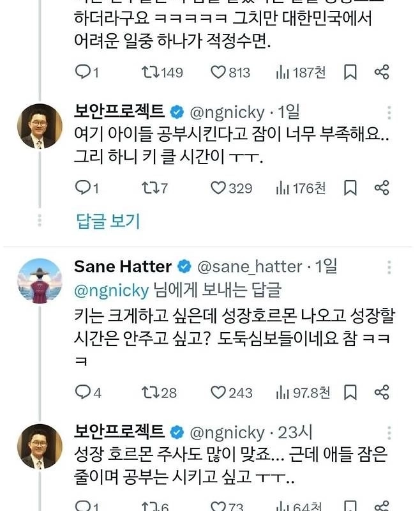Image resolution: width=420 pixels, height=511 pixels.
Task: Bookmark the top tweet with 187천 views
Action: (x=350, y=73)
